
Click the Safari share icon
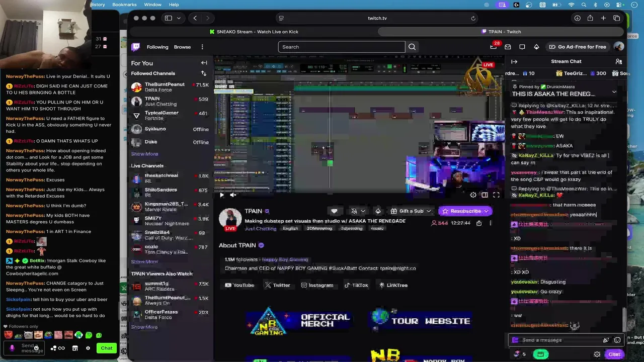coord(590,18)
